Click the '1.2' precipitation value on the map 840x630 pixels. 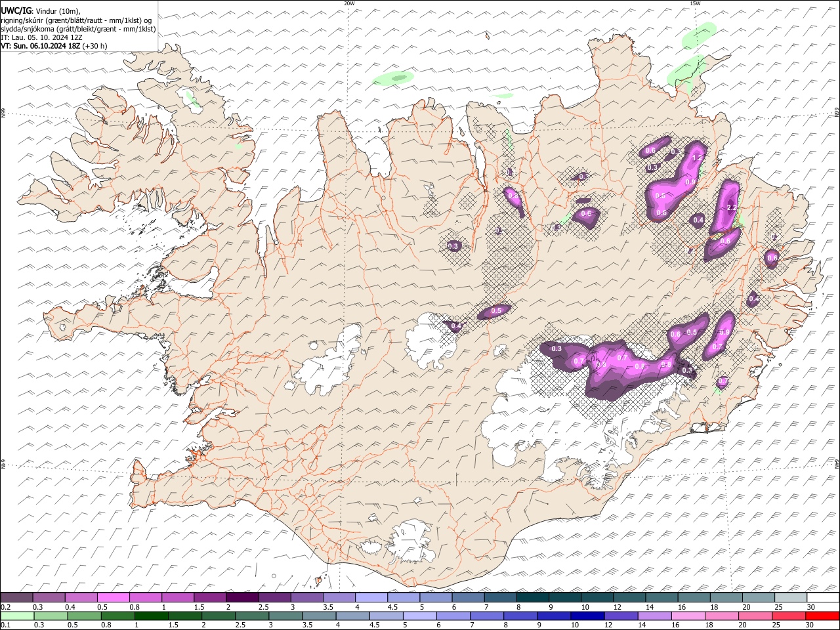(698, 157)
